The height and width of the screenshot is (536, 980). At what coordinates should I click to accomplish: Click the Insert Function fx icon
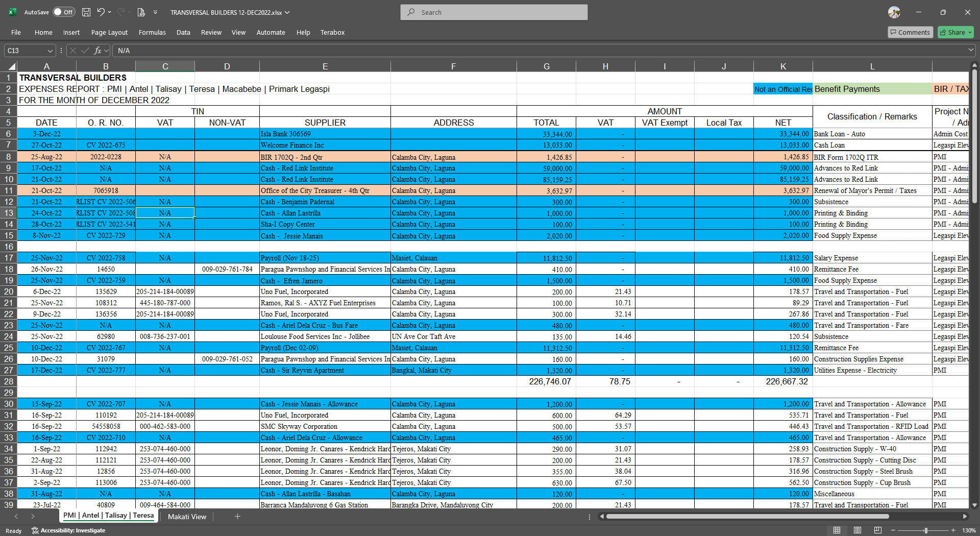tap(97, 51)
